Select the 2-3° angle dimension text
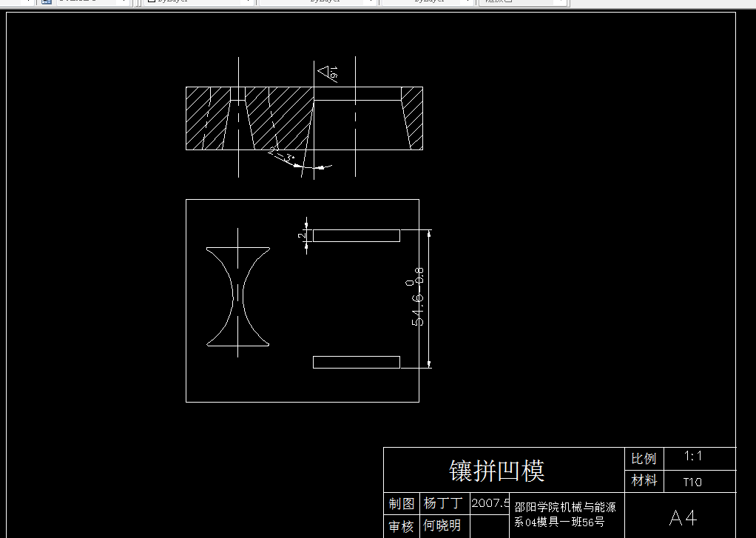Viewport: 756px width, 538px height. tap(281, 155)
